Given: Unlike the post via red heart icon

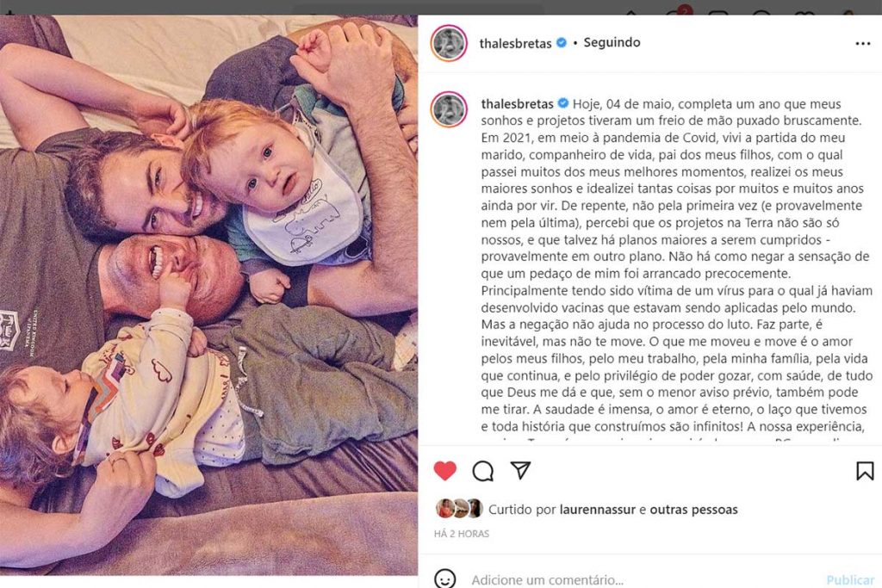Looking at the screenshot, I should [x=445, y=471].
